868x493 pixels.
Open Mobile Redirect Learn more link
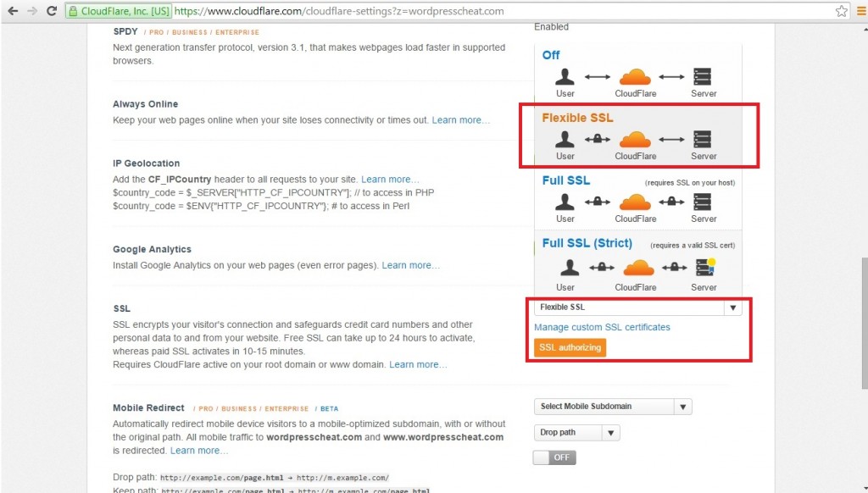pos(198,451)
